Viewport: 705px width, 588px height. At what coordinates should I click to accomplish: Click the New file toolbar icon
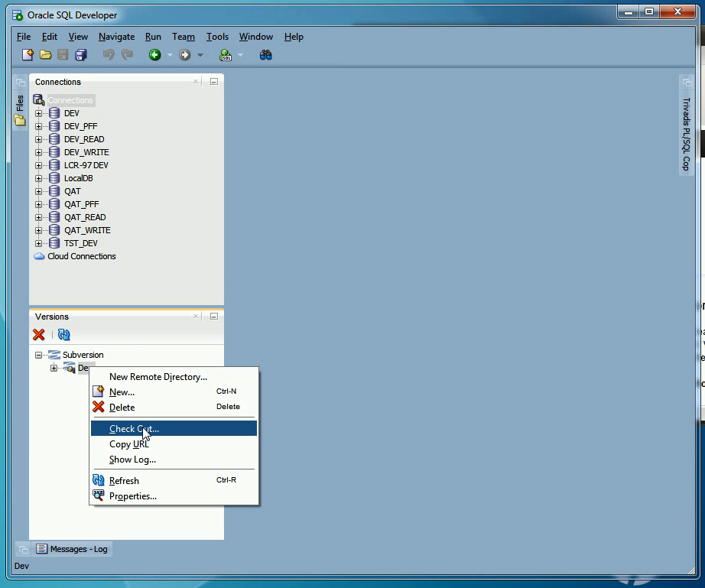(x=28, y=55)
